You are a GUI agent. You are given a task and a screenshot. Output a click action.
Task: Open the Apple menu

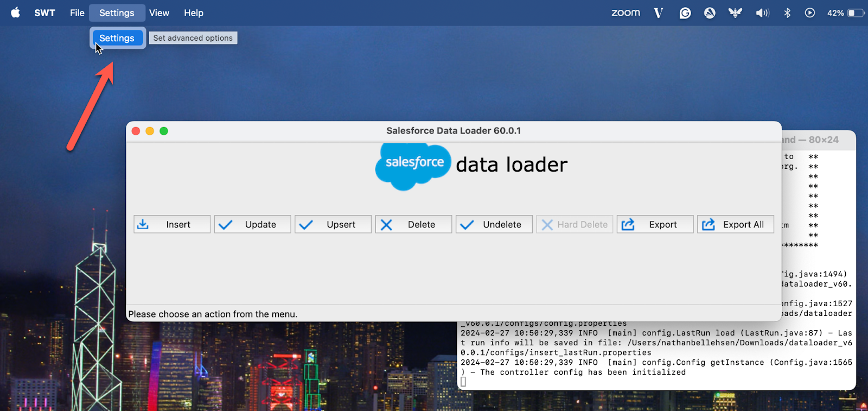[15, 12]
